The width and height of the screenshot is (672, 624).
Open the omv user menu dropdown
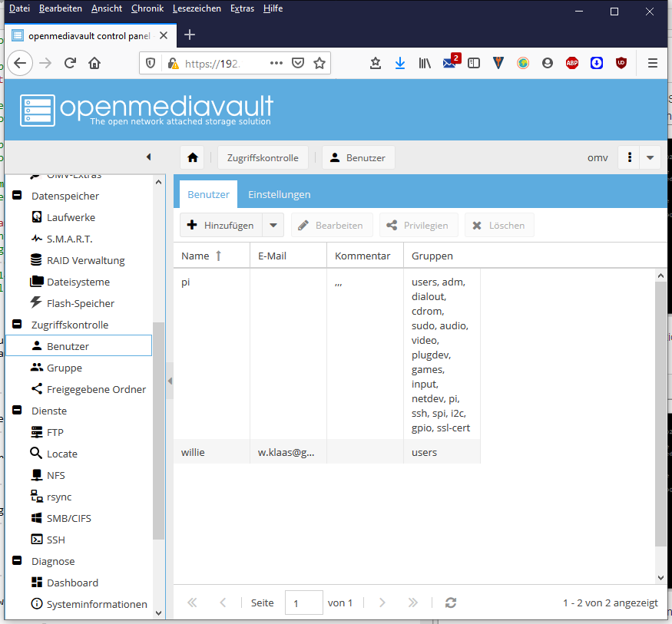tap(650, 157)
